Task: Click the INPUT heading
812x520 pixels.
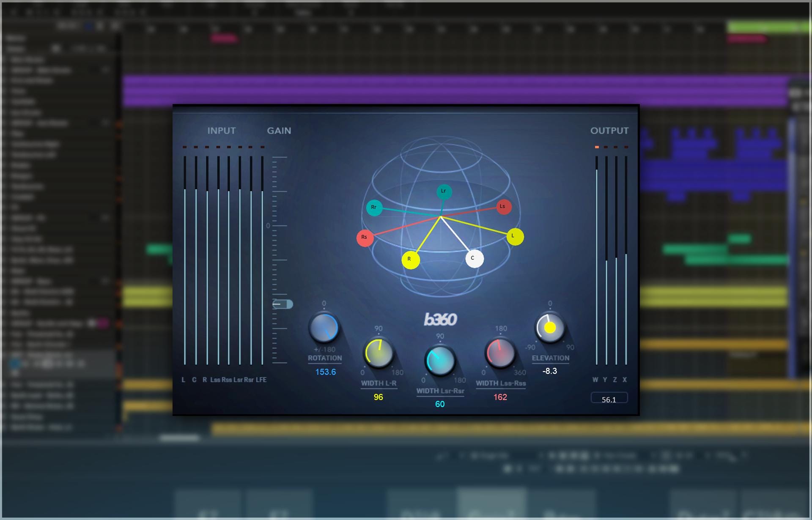Action: coord(221,131)
